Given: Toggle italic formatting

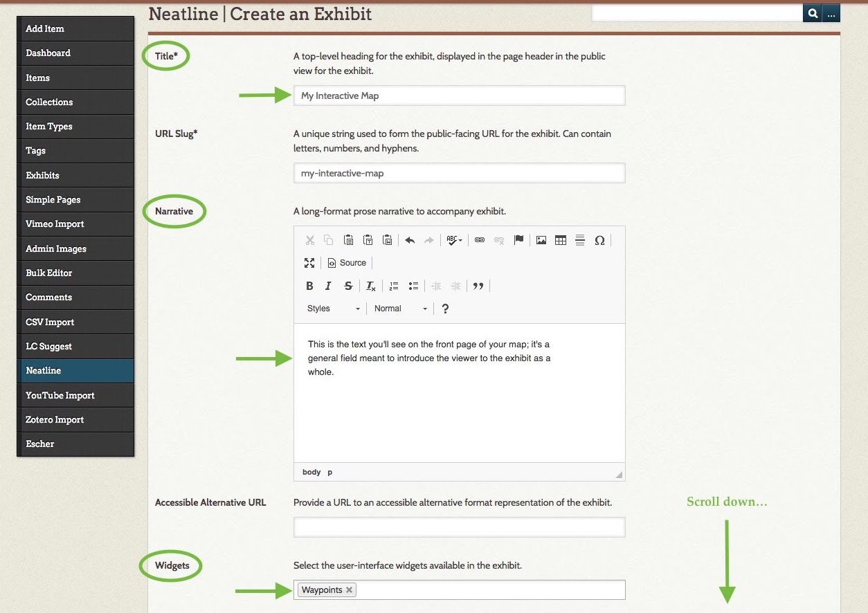Looking at the screenshot, I should [329, 286].
